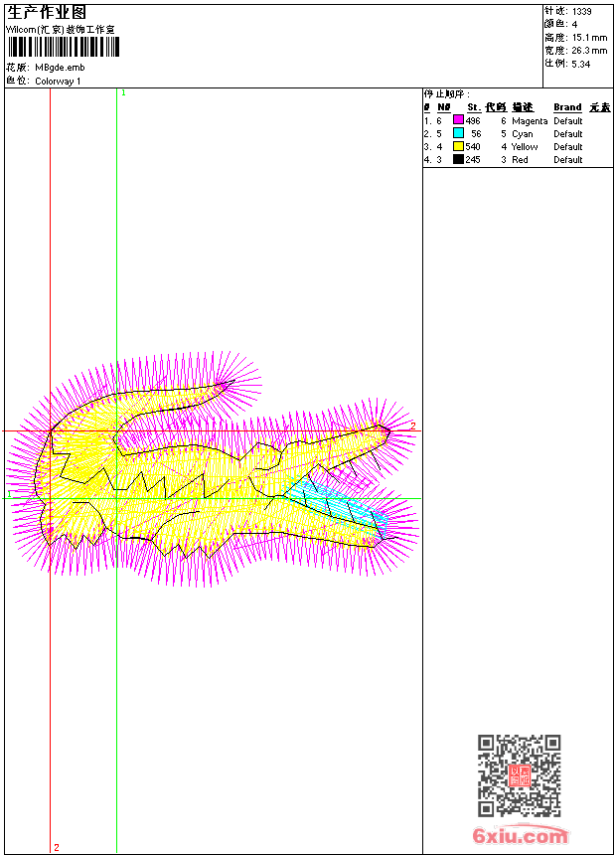Image resolution: width=616 pixels, height=855 pixels.
Task: Click stitch count 245 in Red row
Action: 473,160
